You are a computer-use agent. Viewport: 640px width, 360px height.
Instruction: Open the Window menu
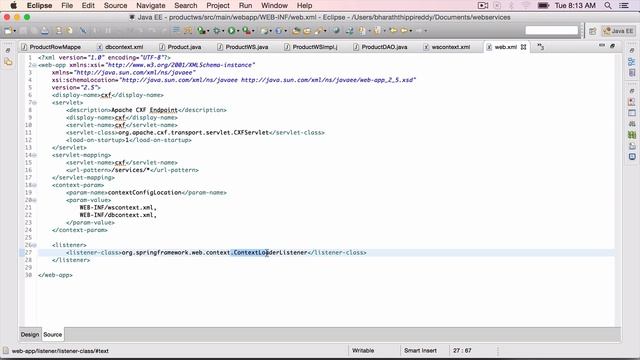(274, 6)
